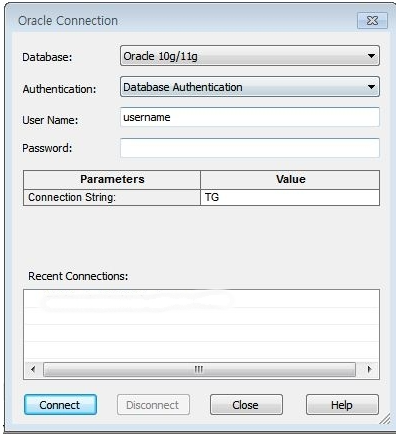Click the Close button
Viewport: 401px width, 439px height.
point(246,405)
